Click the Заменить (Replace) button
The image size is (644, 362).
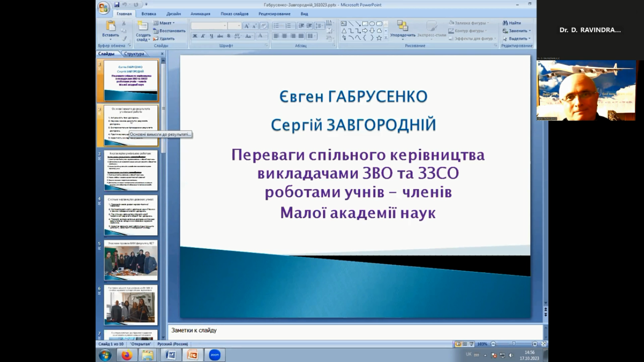pos(517,31)
